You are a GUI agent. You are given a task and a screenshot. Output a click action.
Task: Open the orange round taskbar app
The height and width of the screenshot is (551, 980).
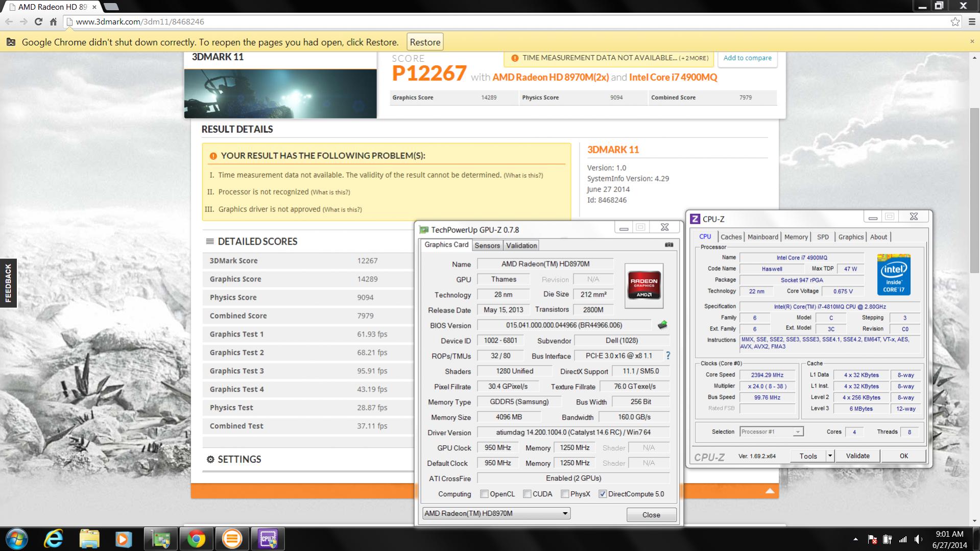tap(232, 539)
